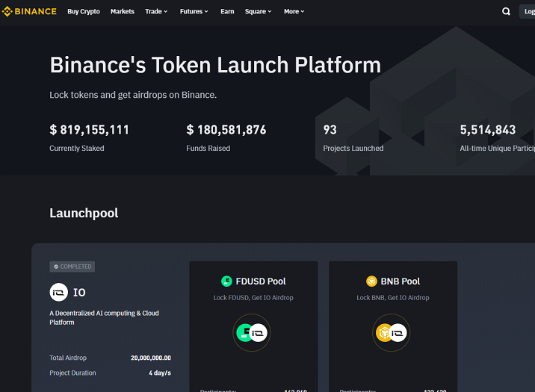Click the Binance's Token Launch Platform heading

pyautogui.click(x=215, y=65)
